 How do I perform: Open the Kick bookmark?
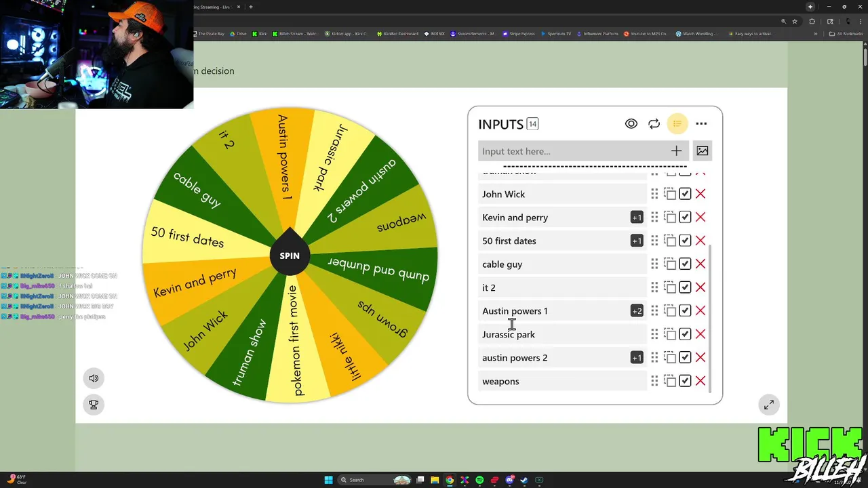[x=260, y=33]
